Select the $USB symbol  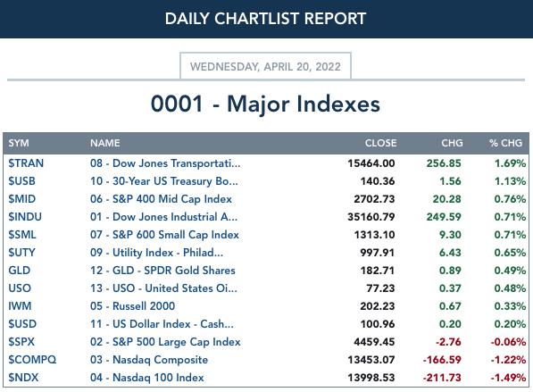(x=21, y=181)
